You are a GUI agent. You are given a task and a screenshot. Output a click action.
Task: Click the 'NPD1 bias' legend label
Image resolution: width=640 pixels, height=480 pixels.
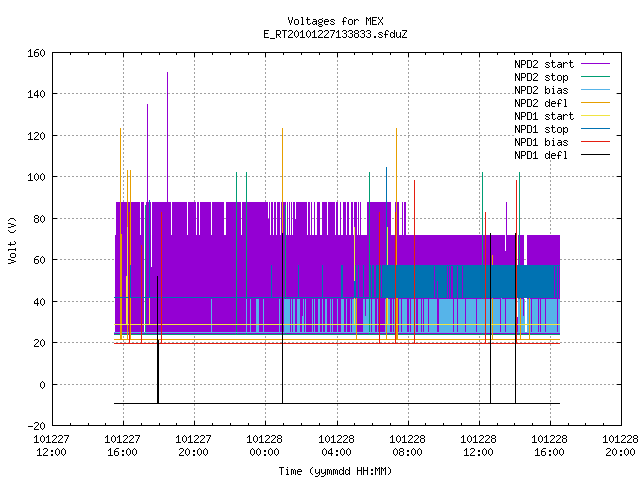coord(541,142)
